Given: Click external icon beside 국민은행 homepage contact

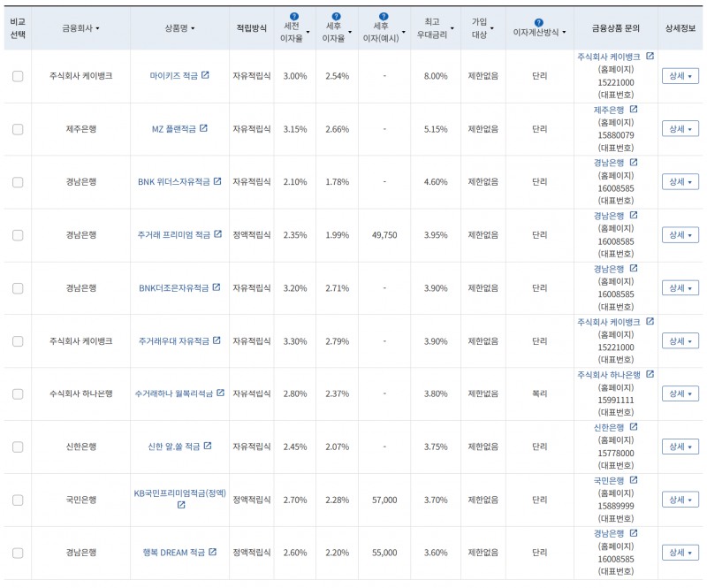Looking at the screenshot, I should pos(634,480).
